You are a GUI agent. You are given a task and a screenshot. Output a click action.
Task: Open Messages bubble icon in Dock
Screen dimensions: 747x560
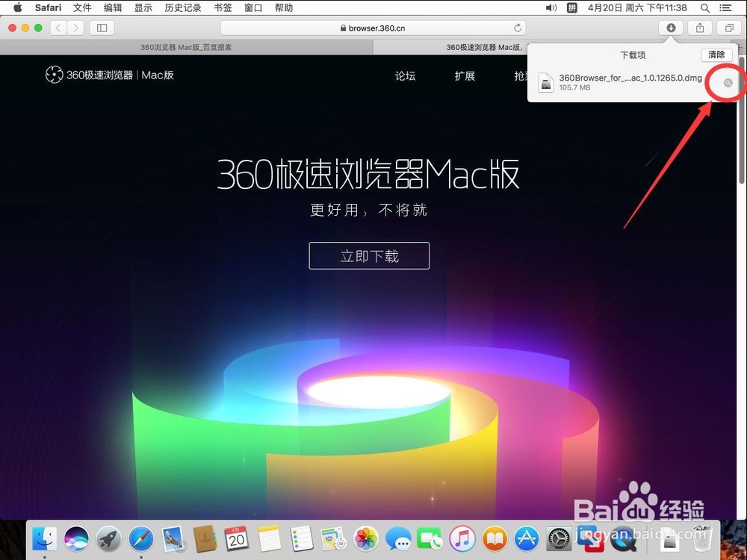coord(398,539)
